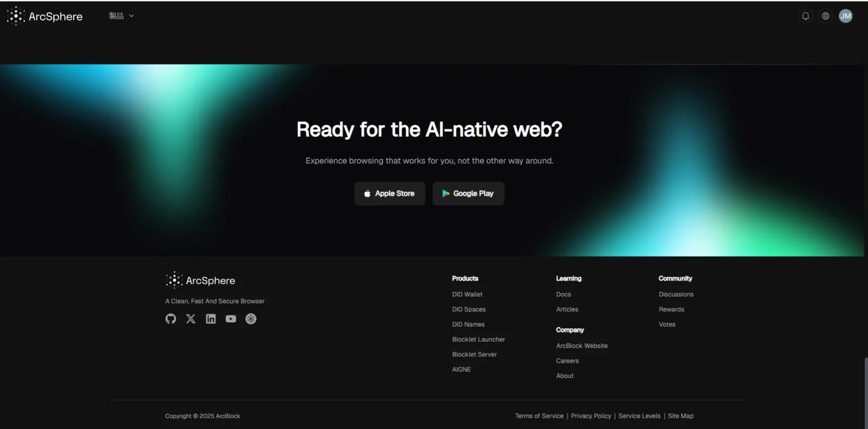This screenshot has height=429, width=868.
Task: Open the Site Map link
Action: coord(680,416)
